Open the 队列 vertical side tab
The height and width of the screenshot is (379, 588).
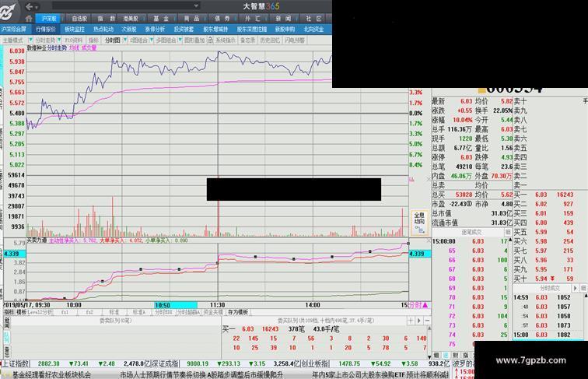point(6,337)
